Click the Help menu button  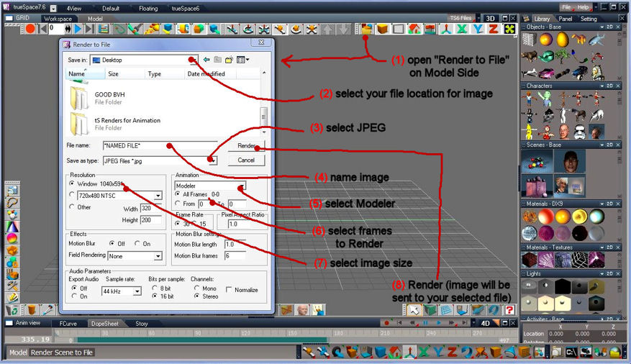(x=583, y=7)
